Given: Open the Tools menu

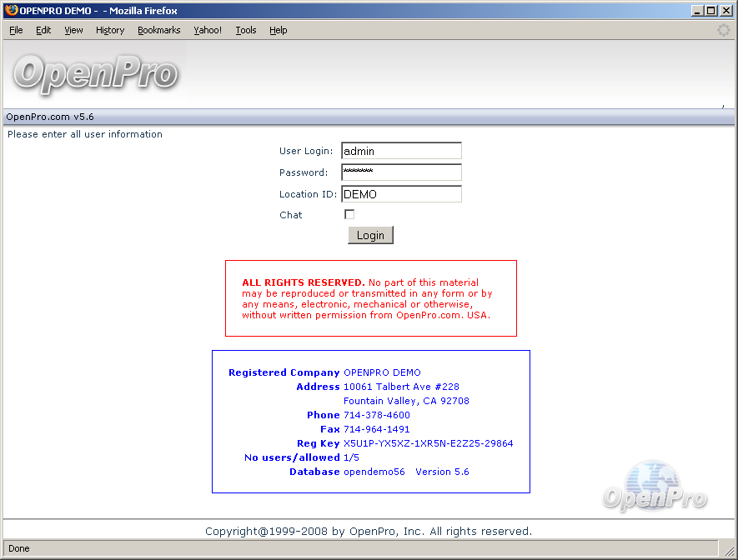Looking at the screenshot, I should click(x=245, y=30).
